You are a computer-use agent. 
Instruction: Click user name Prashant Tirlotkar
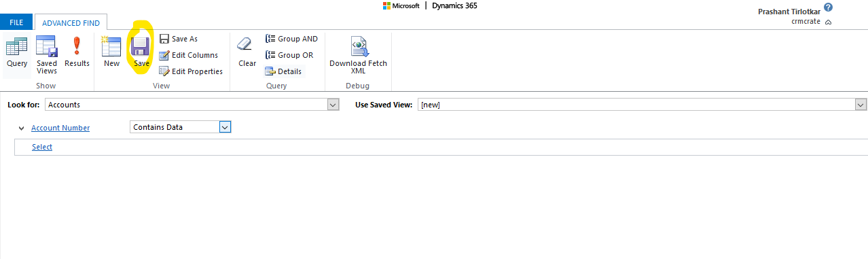coord(790,12)
